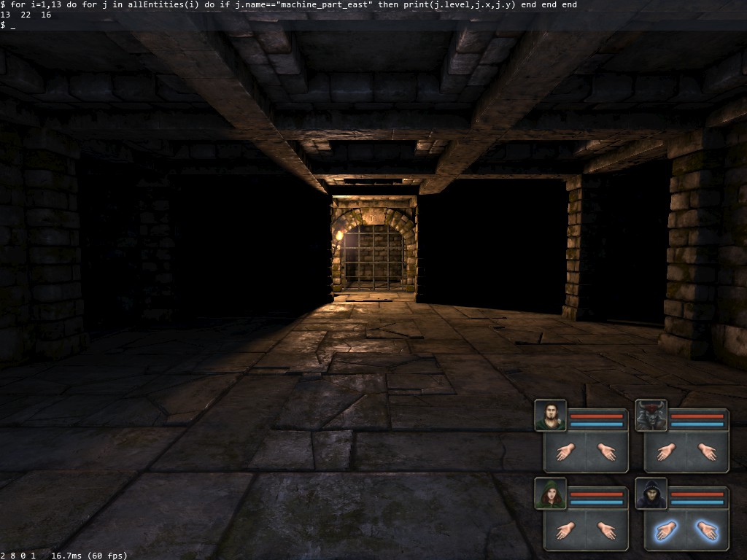Click the bearded human's red health bar
The image size is (747, 560).
(x=597, y=416)
